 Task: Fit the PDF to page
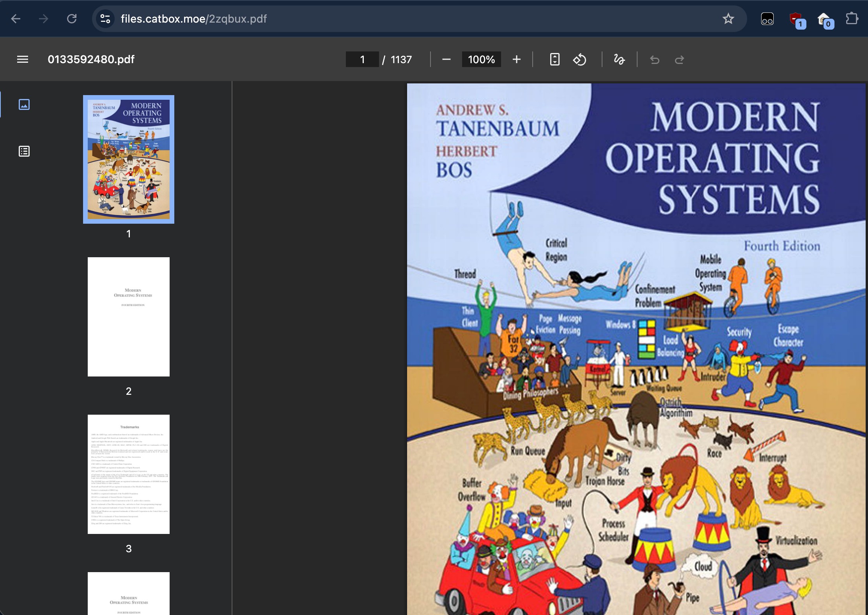pos(554,59)
